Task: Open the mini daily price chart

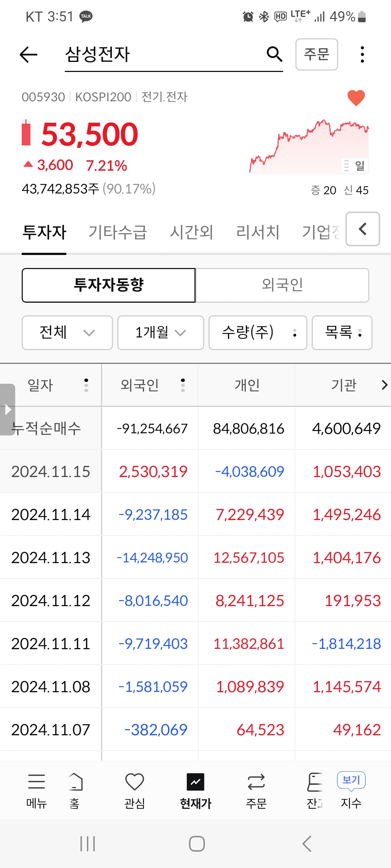Action: (309, 147)
